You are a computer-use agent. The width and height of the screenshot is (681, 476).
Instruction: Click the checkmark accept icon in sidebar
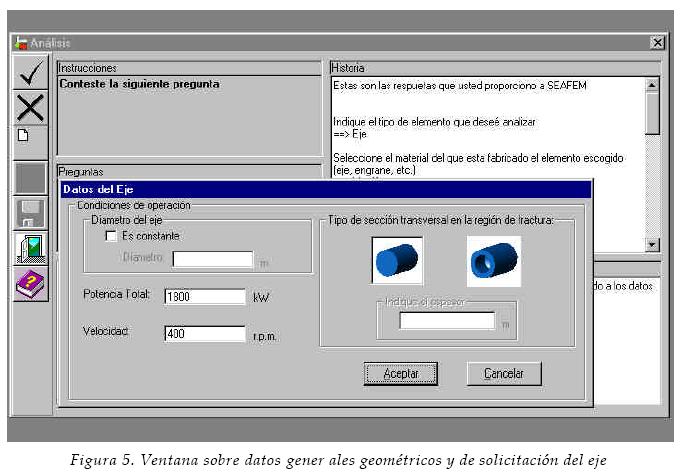point(30,74)
